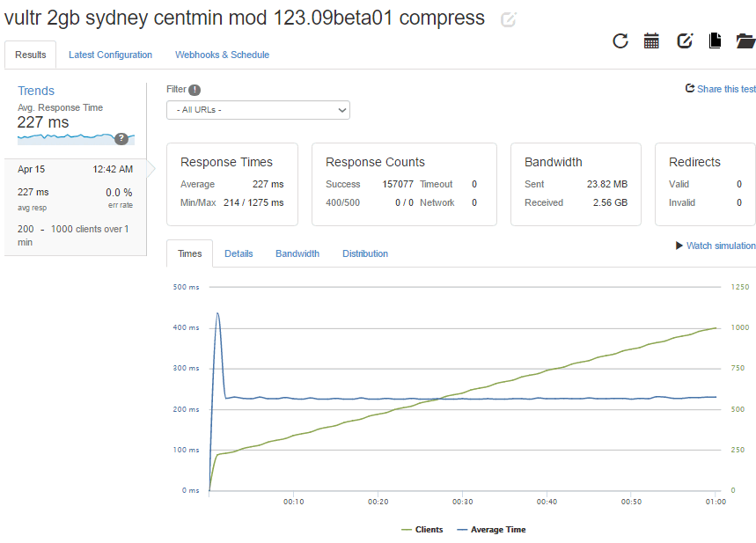Click the Watch simulation link

[x=722, y=246]
